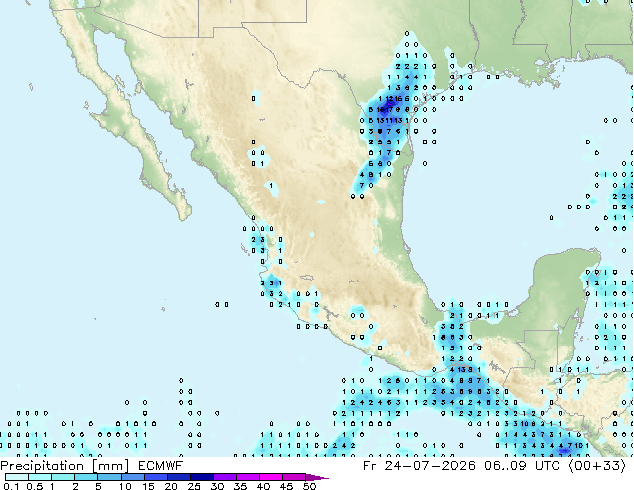634x490 pixels.
Task: Select legend swatch between 25 and 30
Action: [201, 477]
